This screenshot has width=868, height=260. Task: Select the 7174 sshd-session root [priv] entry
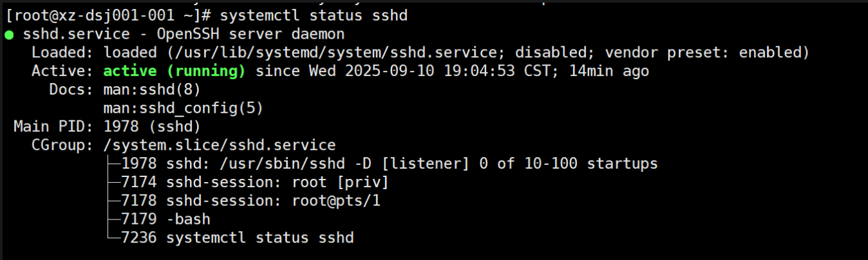(x=255, y=182)
